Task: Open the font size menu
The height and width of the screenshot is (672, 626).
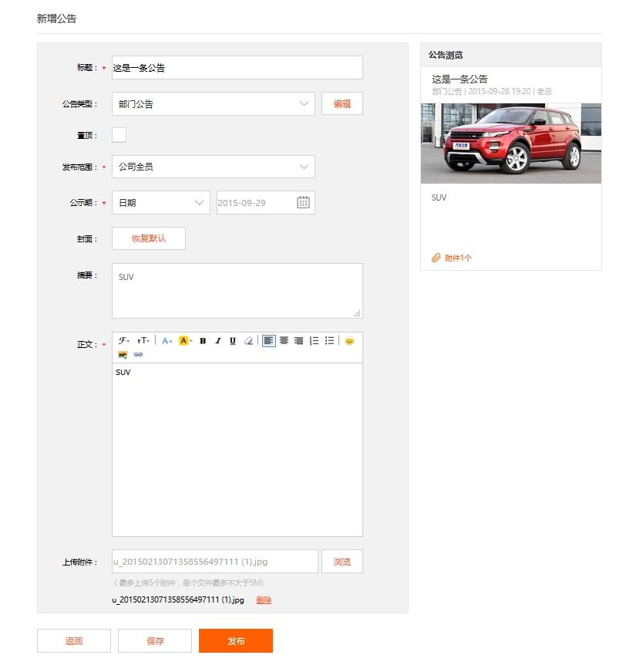Action: click(x=143, y=341)
